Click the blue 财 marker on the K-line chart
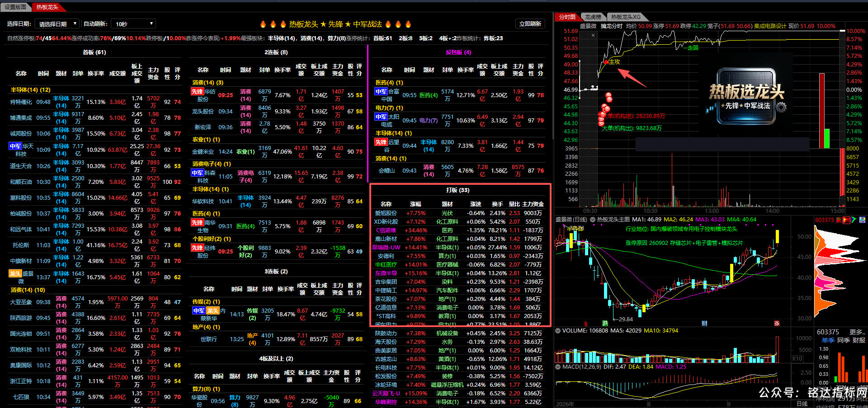This screenshot has width=868, height=408. pos(704,324)
